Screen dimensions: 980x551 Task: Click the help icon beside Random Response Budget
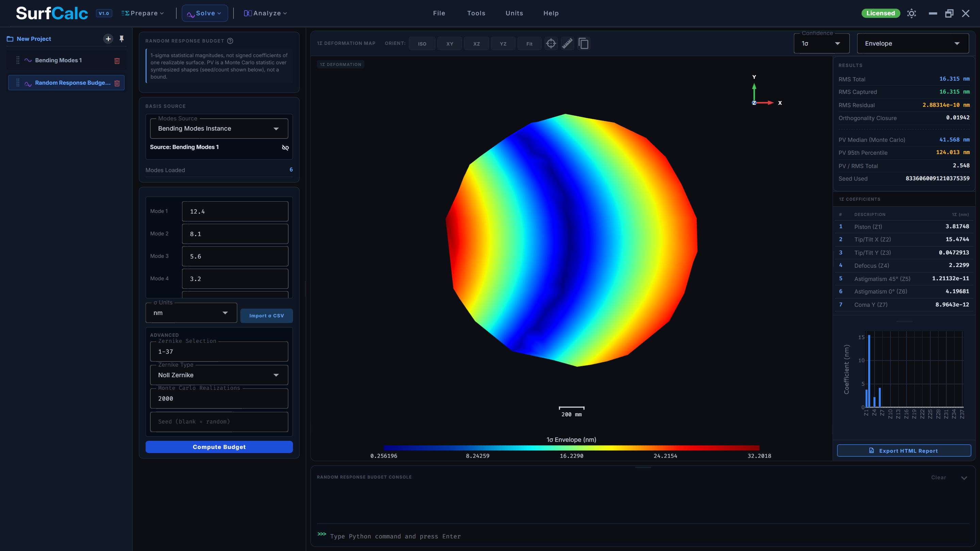[230, 41]
